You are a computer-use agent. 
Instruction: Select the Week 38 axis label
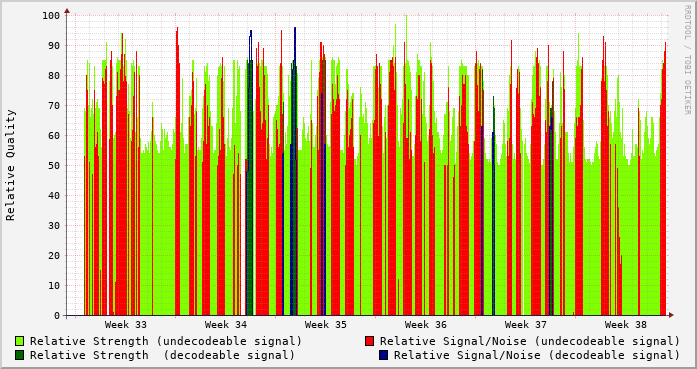coord(626,325)
